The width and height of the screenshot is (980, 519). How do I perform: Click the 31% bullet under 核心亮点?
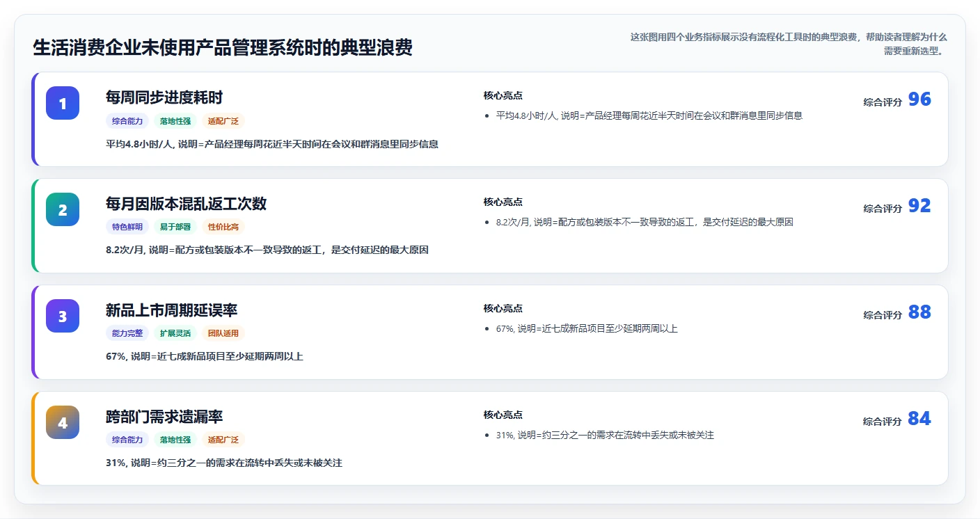[605, 435]
